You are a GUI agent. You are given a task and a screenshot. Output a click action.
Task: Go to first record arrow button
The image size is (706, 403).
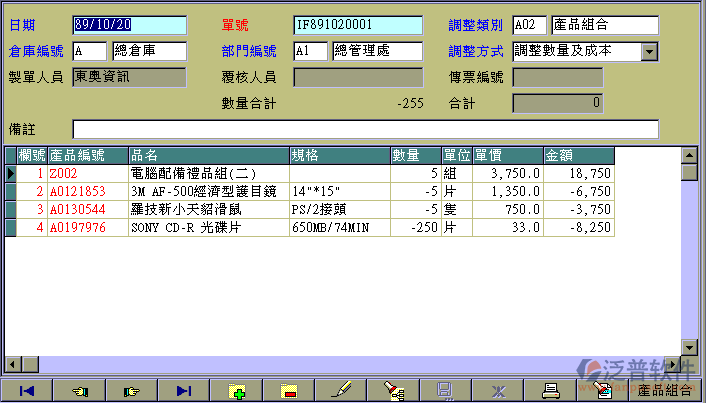point(27,390)
